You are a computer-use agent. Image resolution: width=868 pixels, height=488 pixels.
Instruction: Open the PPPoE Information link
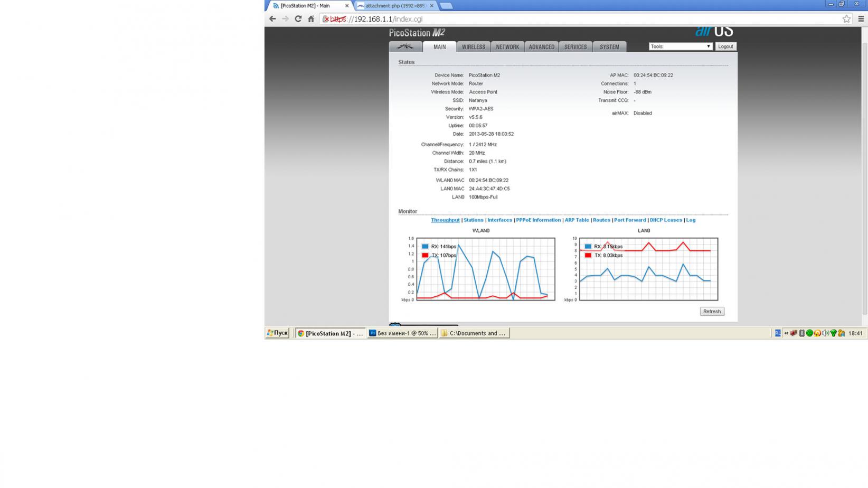tap(538, 220)
